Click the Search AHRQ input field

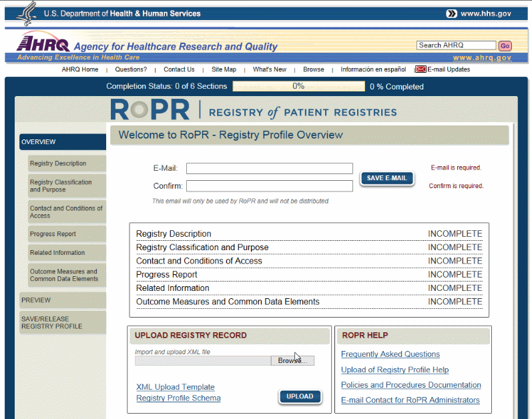point(456,45)
